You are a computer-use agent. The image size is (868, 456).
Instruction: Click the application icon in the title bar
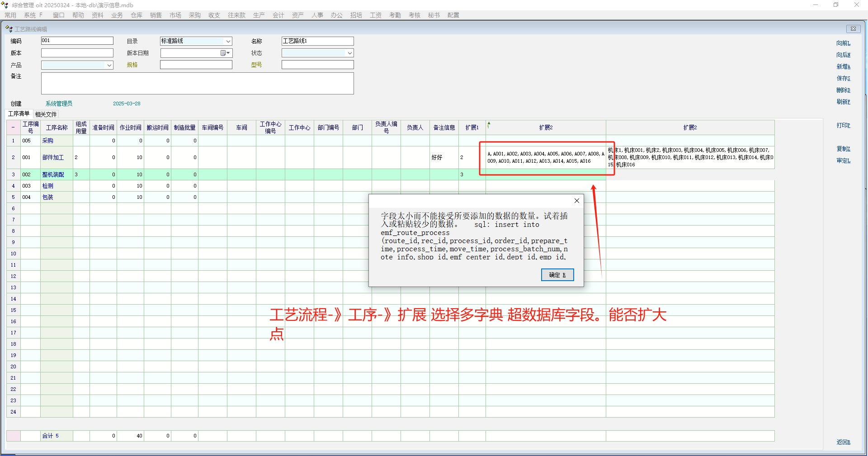(5, 5)
